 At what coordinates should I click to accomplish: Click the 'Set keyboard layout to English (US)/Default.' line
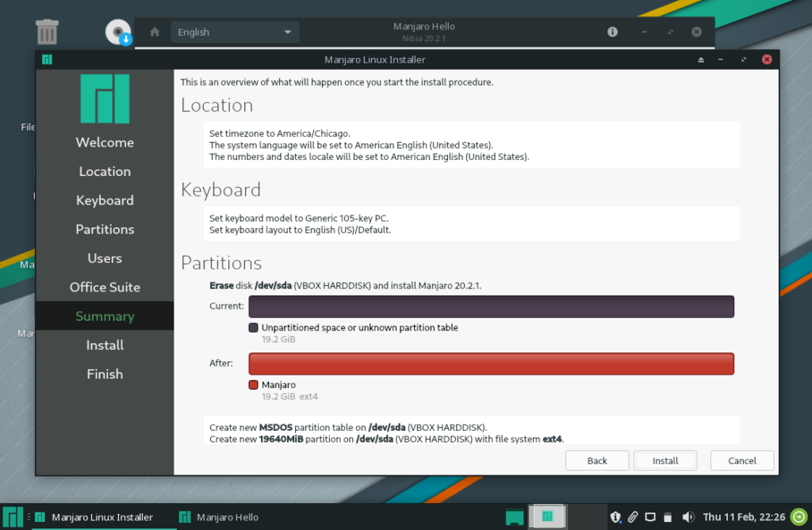coord(300,230)
